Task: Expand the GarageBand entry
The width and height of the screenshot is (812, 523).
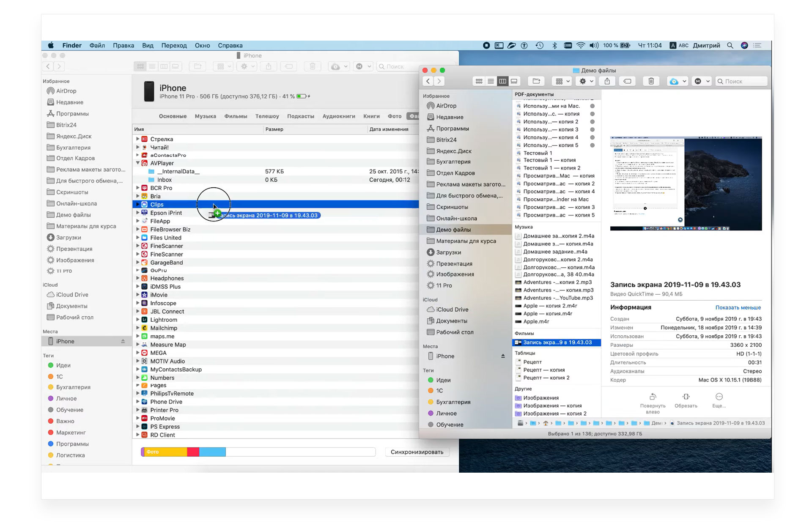Action: 137,263
